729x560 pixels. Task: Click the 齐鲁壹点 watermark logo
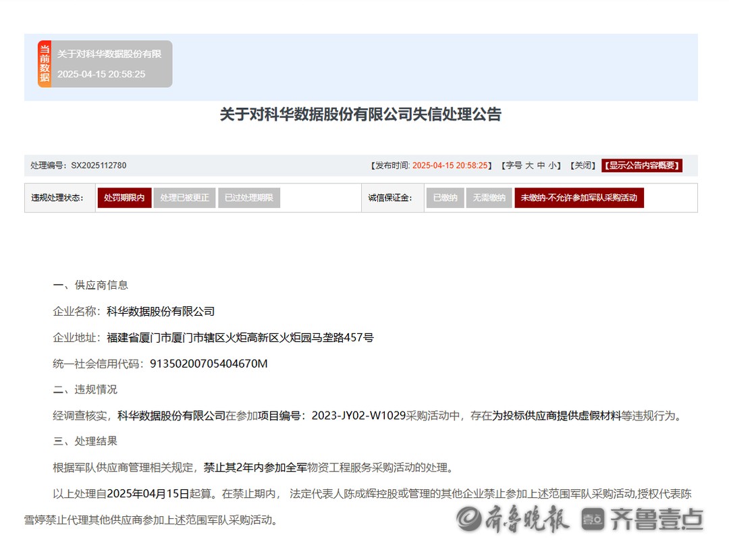(x=642, y=519)
